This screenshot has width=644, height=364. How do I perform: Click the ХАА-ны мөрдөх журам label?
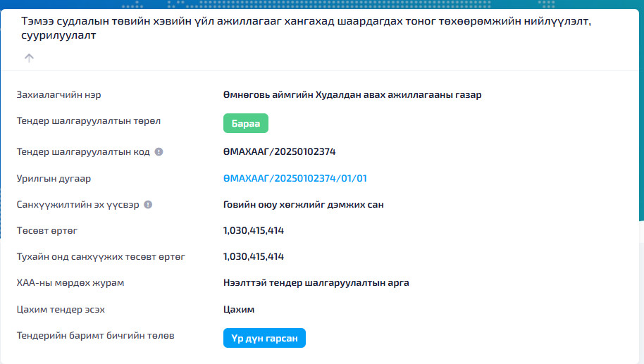coord(75,283)
